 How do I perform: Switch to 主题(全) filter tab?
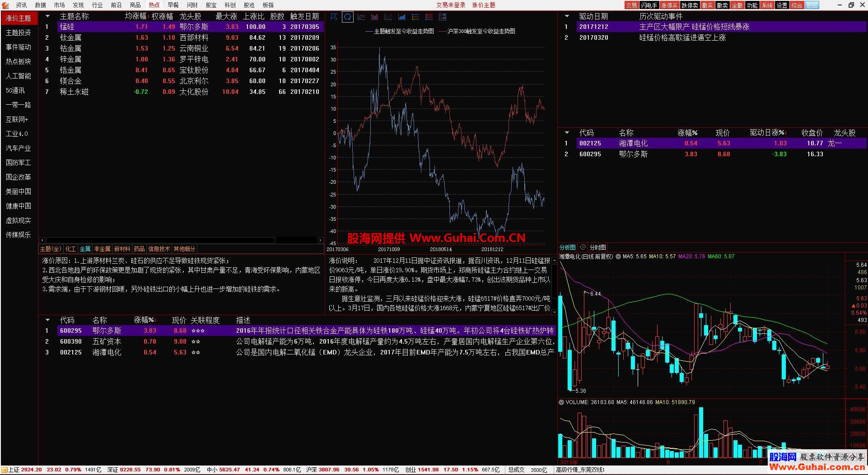[x=51, y=249]
